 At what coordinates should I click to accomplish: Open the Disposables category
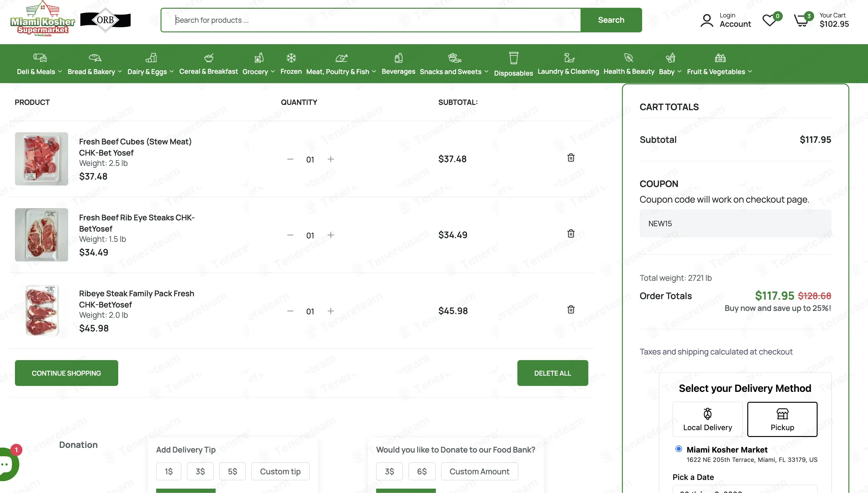[x=513, y=73]
